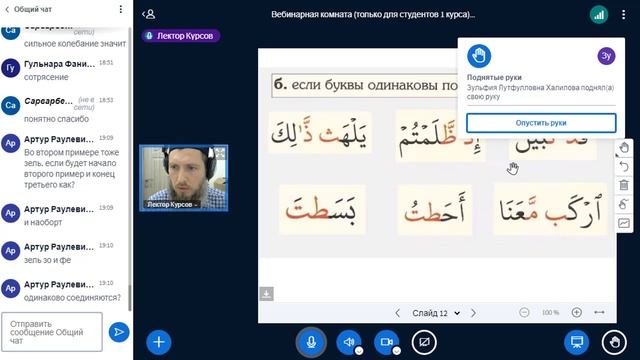The width and height of the screenshot is (640, 360).
Task: Fit presentation to width
Action: click(599, 313)
